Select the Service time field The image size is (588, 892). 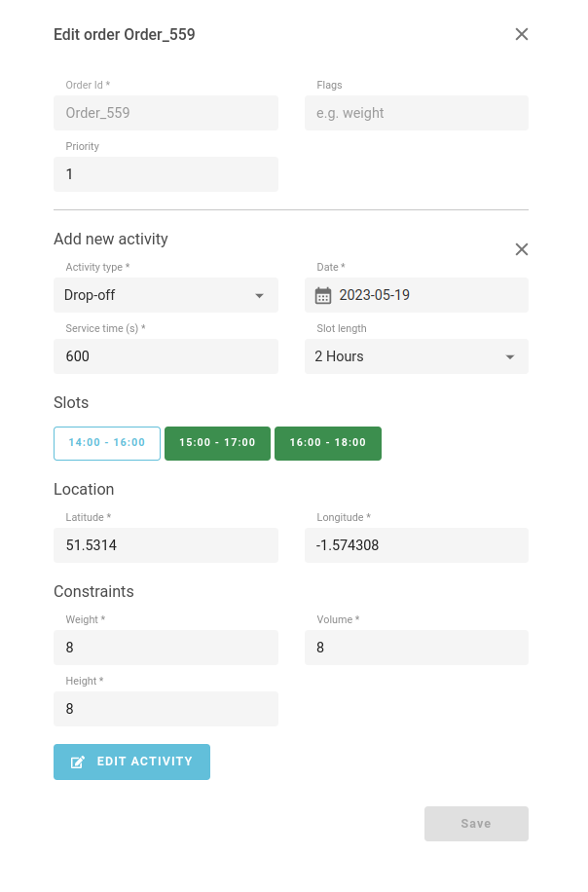[166, 356]
